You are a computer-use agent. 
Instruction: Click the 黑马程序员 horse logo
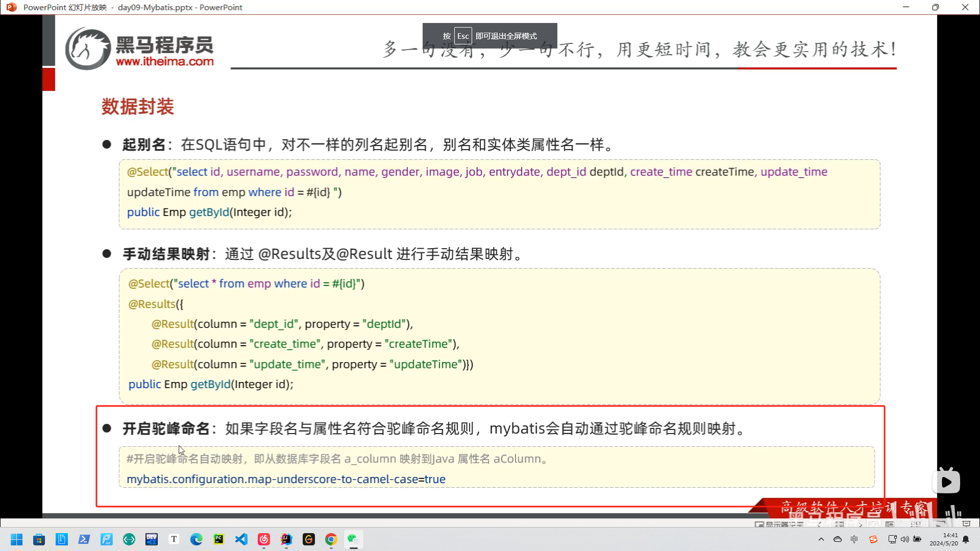point(88,49)
